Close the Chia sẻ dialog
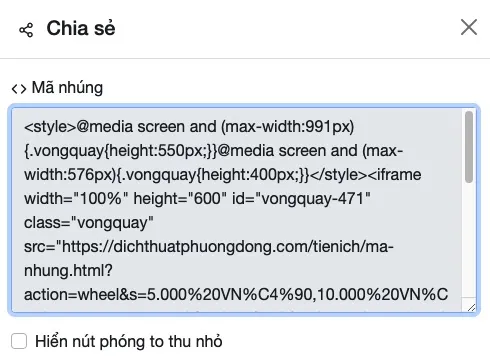Image resolution: width=490 pixels, height=362 pixels. 469,27
